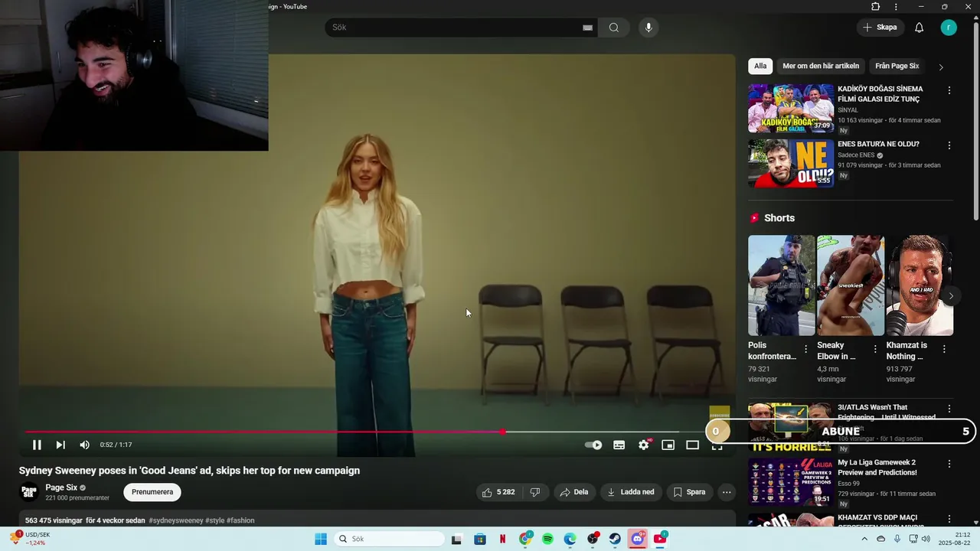The height and width of the screenshot is (551, 980).
Task: Save the video with Spara button
Action: tap(689, 492)
